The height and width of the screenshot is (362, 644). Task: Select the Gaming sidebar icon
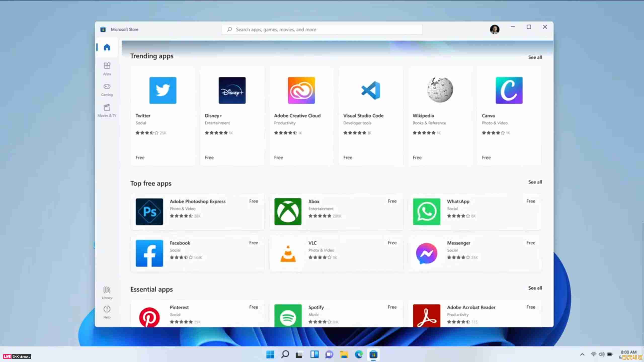point(107,89)
